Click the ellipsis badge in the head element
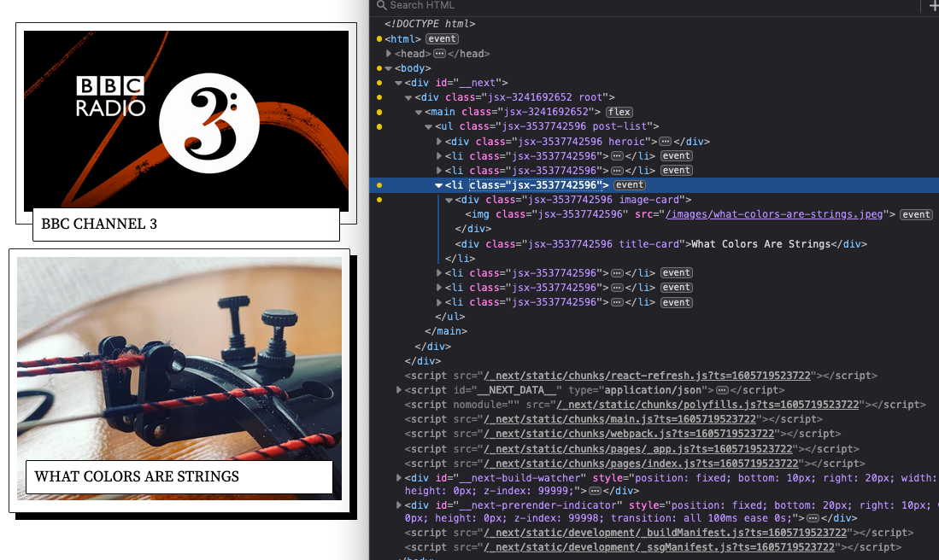Screen dimensions: 939x560 click(439, 54)
